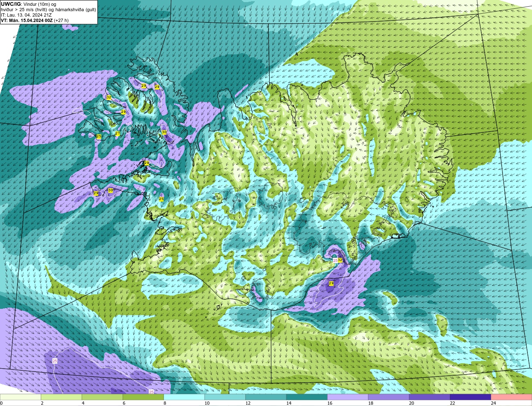The image size is (532, 406).
Task: Pick the 16–18 m/s lavender legend swatch
Action: click(x=348, y=397)
